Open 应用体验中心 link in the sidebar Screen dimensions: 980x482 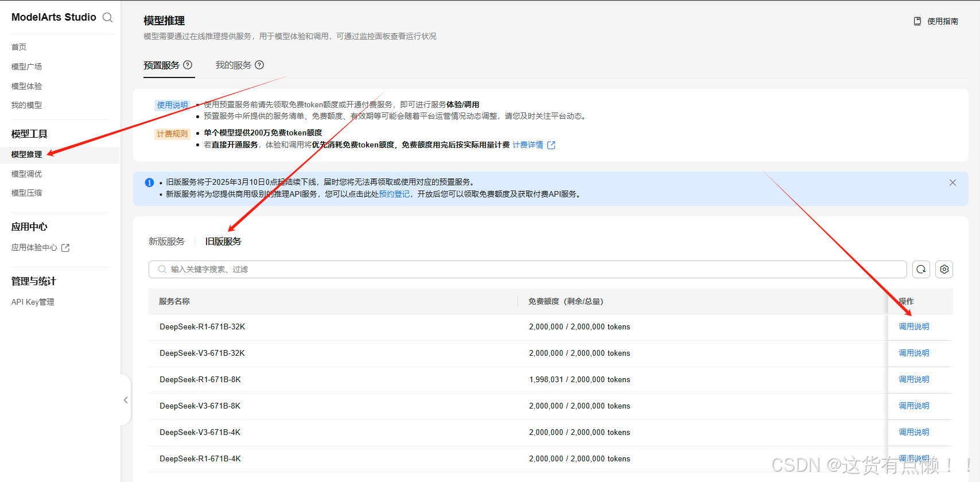click(34, 247)
